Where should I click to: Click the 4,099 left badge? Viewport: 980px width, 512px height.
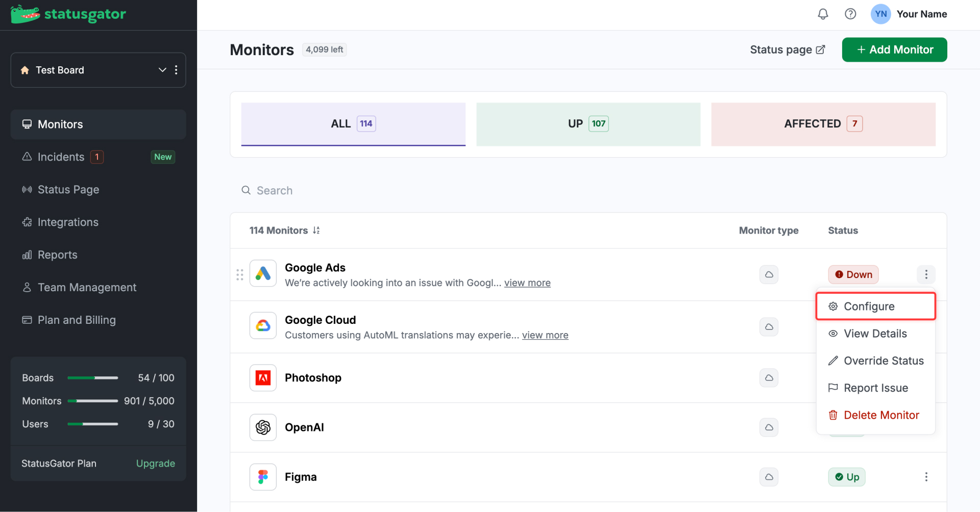click(325, 49)
